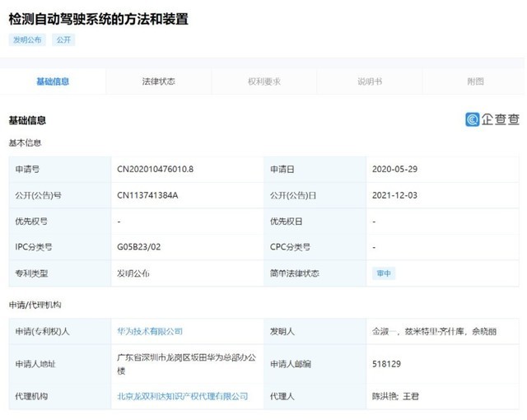The image size is (527, 420).
Task: Click the 发明公布 patent type value
Action: tap(133, 273)
